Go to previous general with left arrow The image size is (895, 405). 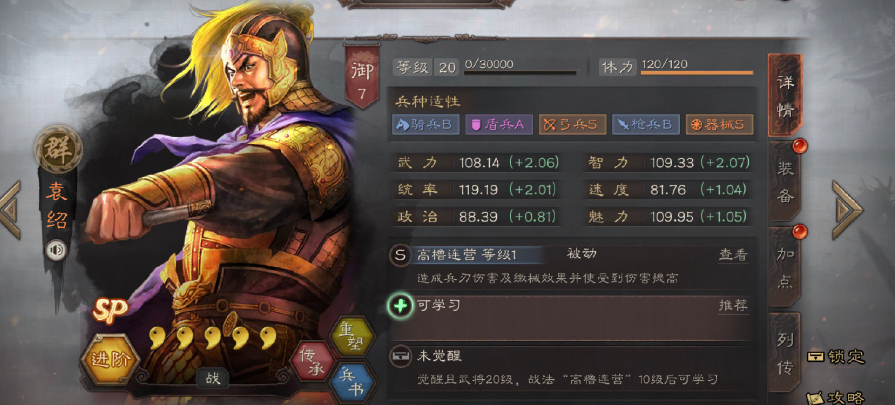click(10, 210)
